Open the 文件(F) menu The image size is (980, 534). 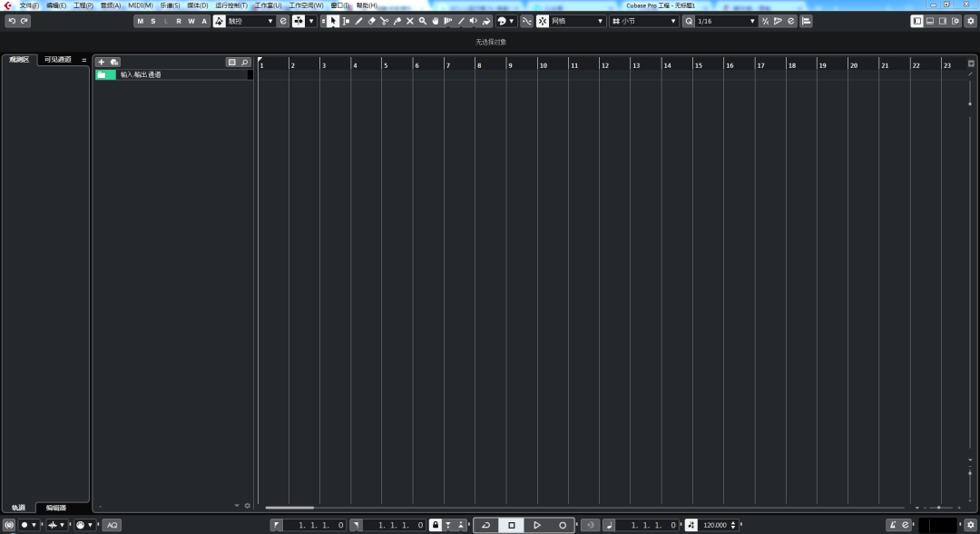pos(29,5)
